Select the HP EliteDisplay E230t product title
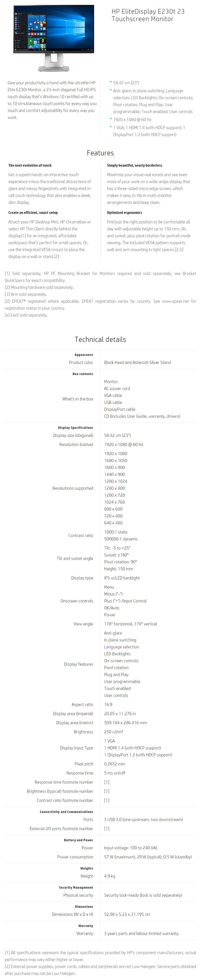Viewport: 201px width, 980px height. point(148,15)
